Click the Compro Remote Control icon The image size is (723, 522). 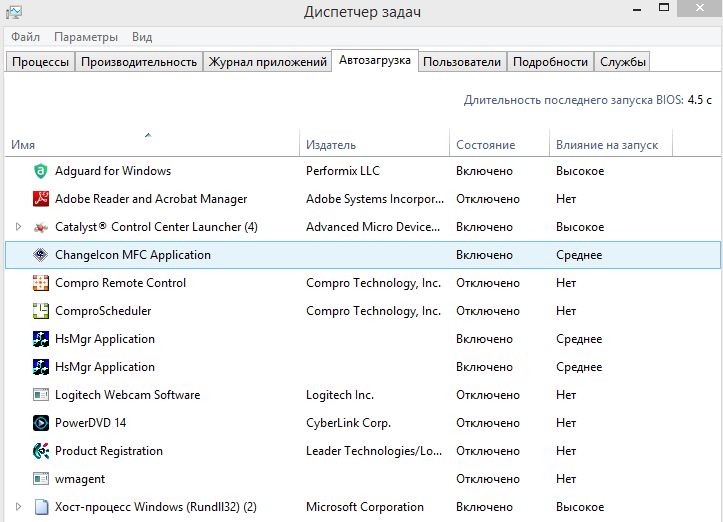point(41,283)
